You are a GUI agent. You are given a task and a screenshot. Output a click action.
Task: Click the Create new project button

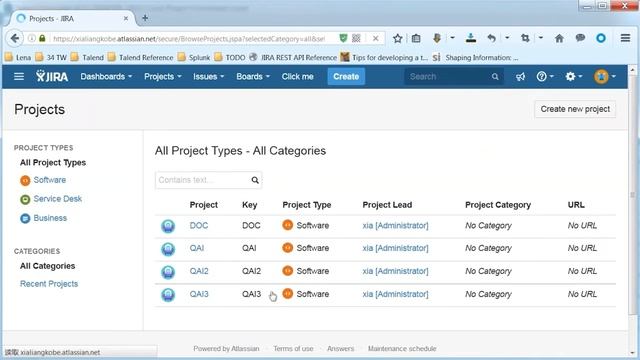(575, 109)
